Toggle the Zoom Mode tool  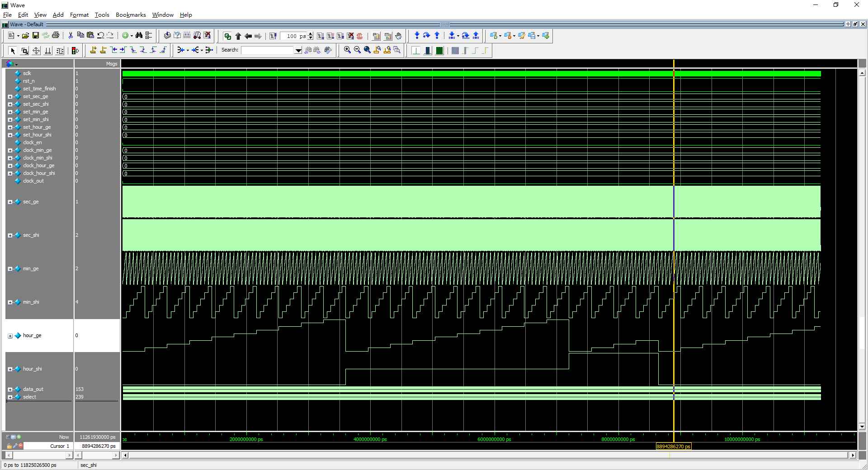click(x=25, y=51)
